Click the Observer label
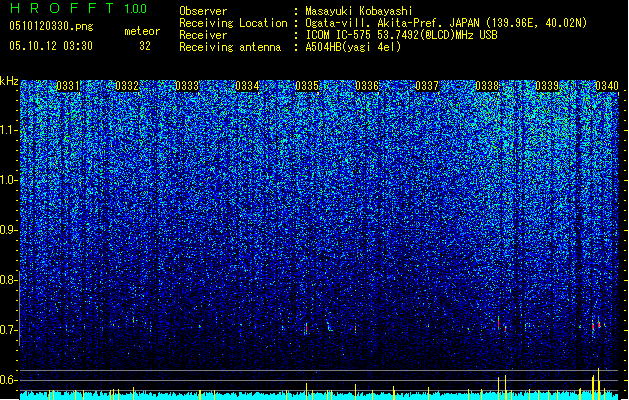Screen dimensions: 629x400 [x=203, y=11]
